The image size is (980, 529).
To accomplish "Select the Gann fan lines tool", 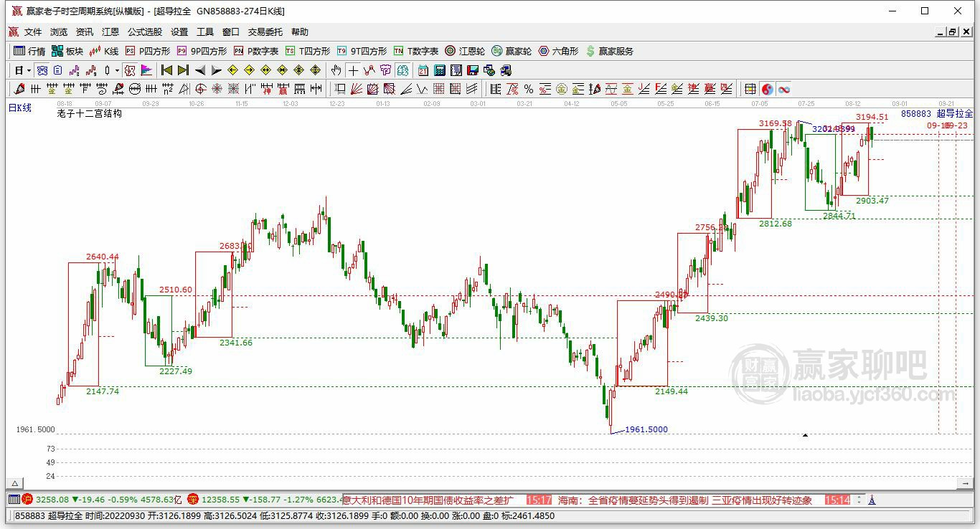I will click(357, 89).
